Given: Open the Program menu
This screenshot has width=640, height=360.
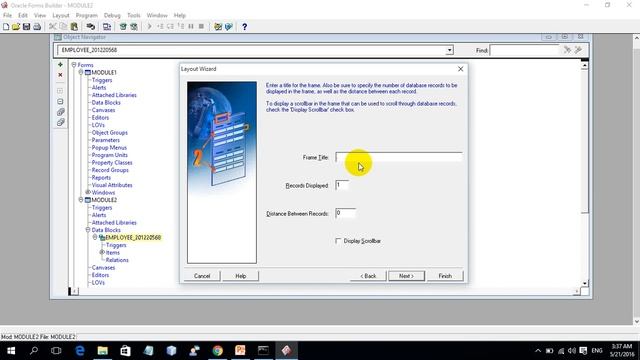Looking at the screenshot, I should pyautogui.click(x=87, y=15).
